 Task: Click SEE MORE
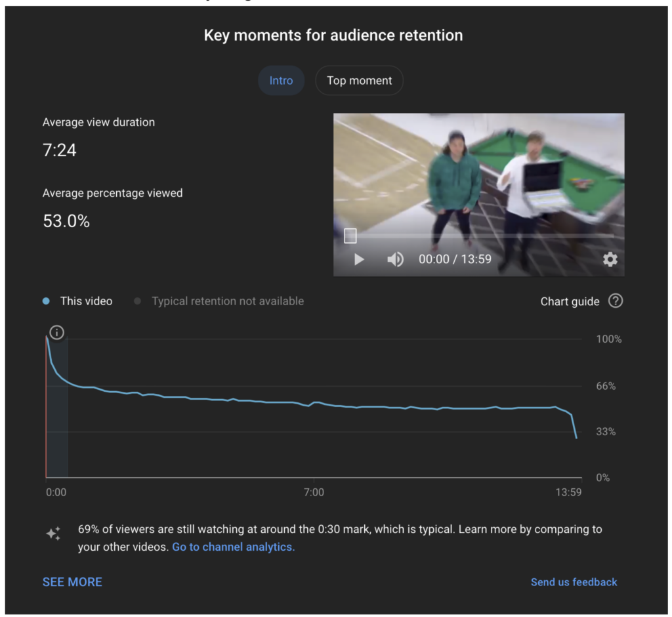72,582
